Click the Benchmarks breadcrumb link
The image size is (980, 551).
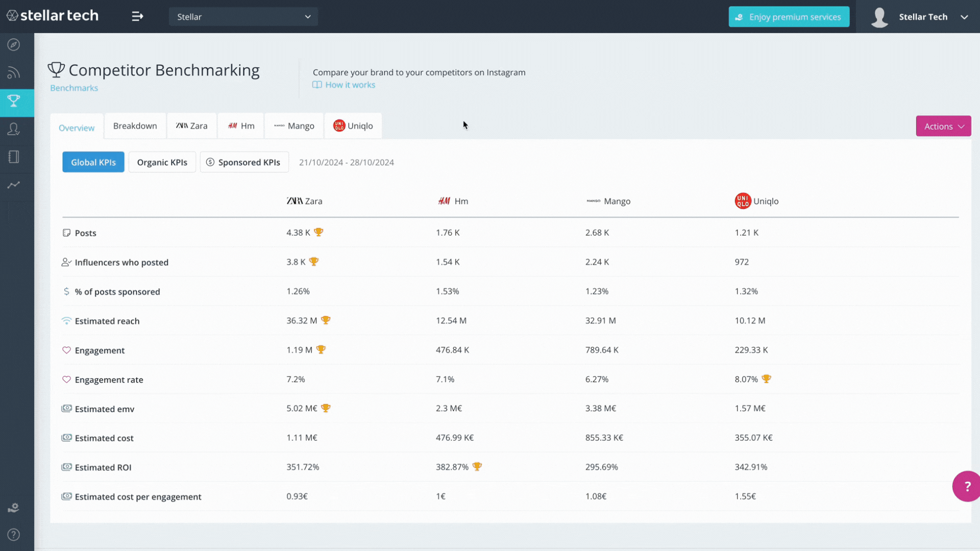click(74, 88)
